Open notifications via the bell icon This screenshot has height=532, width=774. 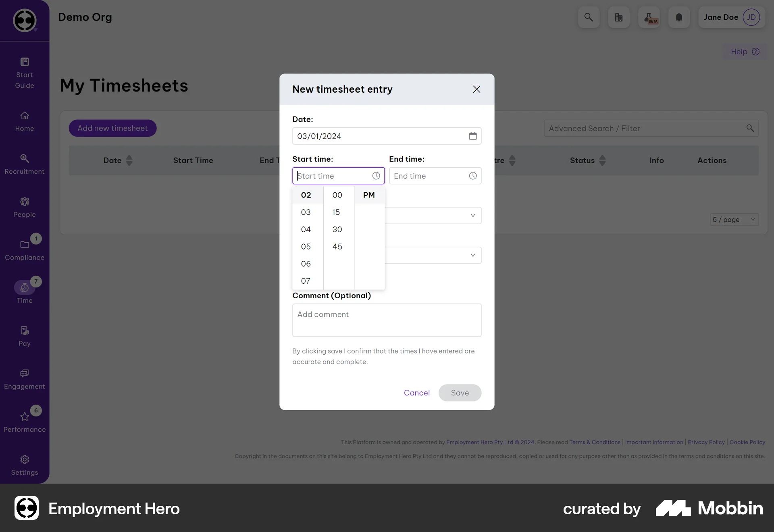pos(679,17)
